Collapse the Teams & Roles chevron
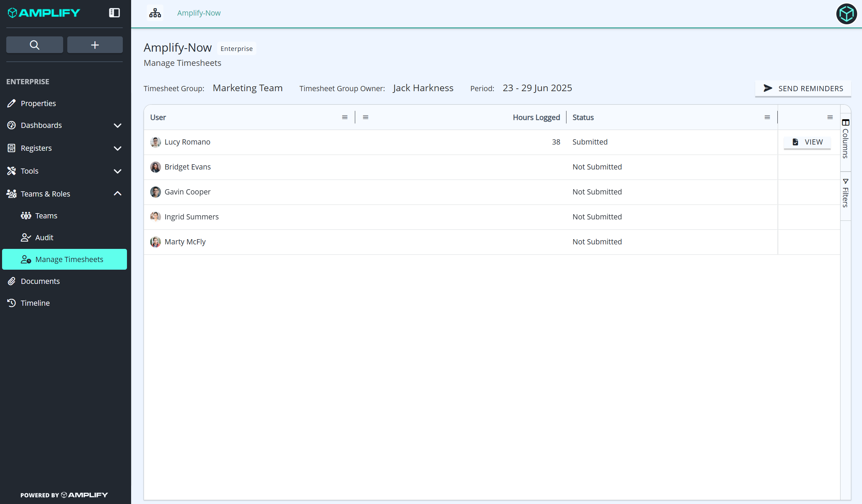The width and height of the screenshot is (862, 504). 118,193
